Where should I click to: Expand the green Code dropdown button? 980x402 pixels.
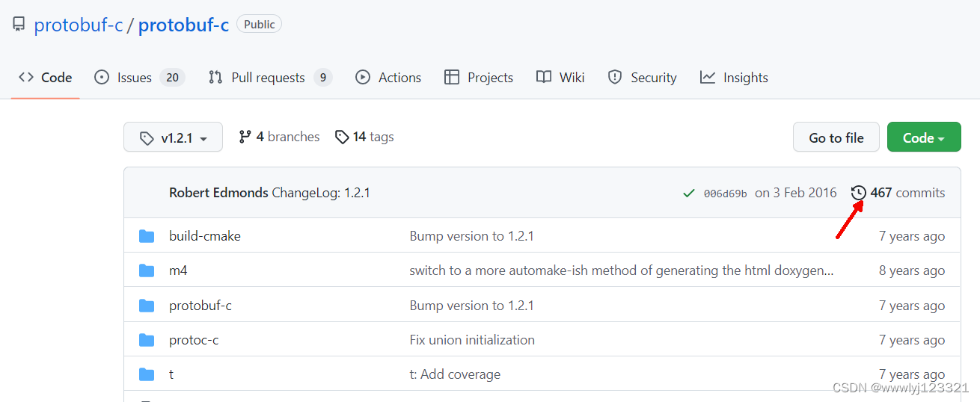point(923,137)
